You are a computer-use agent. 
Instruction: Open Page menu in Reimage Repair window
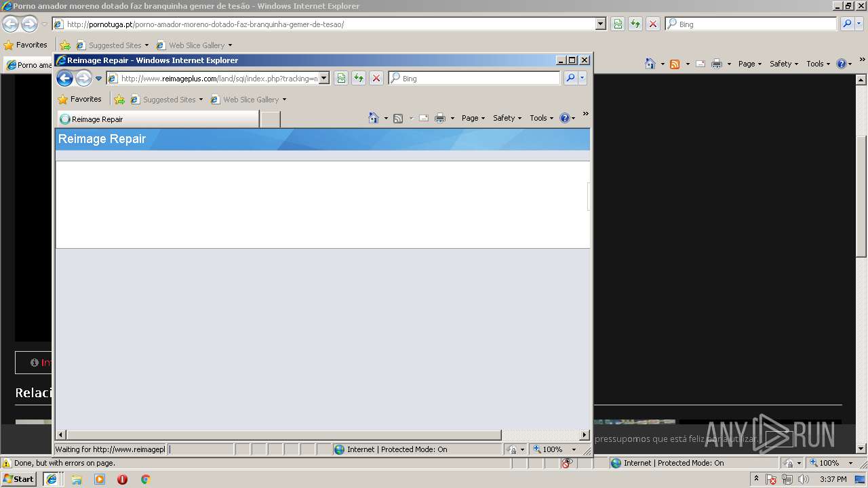[473, 118]
